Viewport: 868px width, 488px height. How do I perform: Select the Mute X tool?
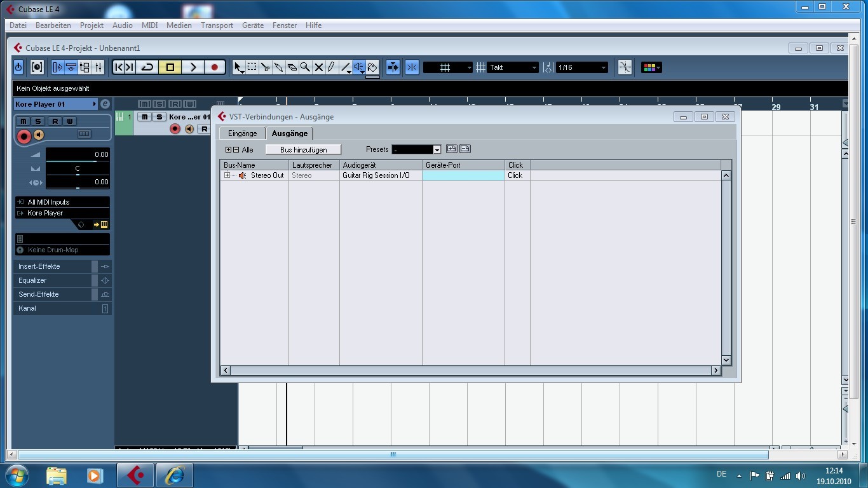coord(319,67)
